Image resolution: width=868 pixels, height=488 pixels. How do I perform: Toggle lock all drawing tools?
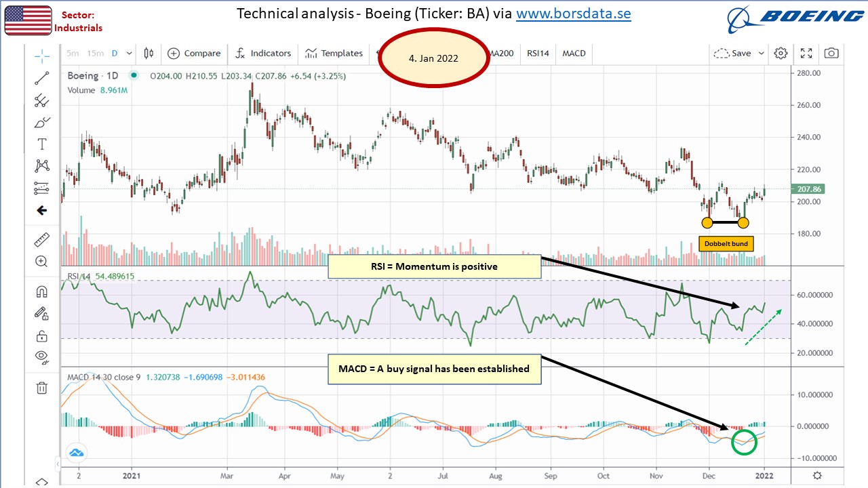pyautogui.click(x=41, y=336)
